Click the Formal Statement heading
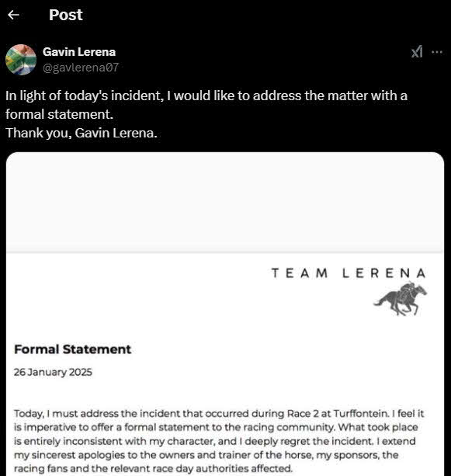Viewport: 451px width, 476px height. [72, 349]
